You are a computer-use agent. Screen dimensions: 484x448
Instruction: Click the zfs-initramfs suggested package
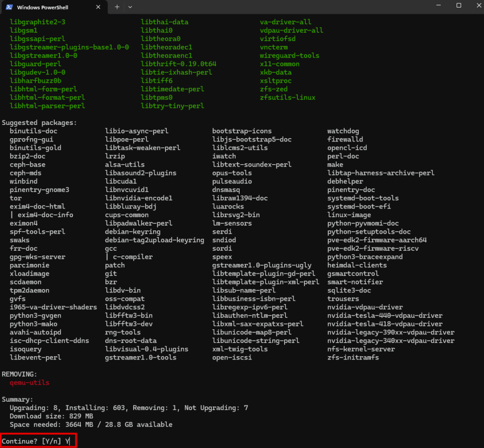[x=353, y=358]
